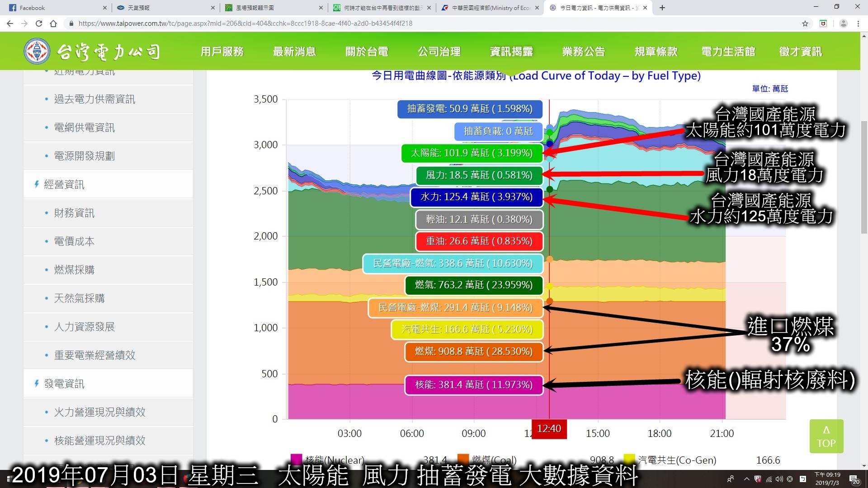This screenshot has width=868, height=488.
Task: Close the 今日電力資訊 tab
Action: 645,8
